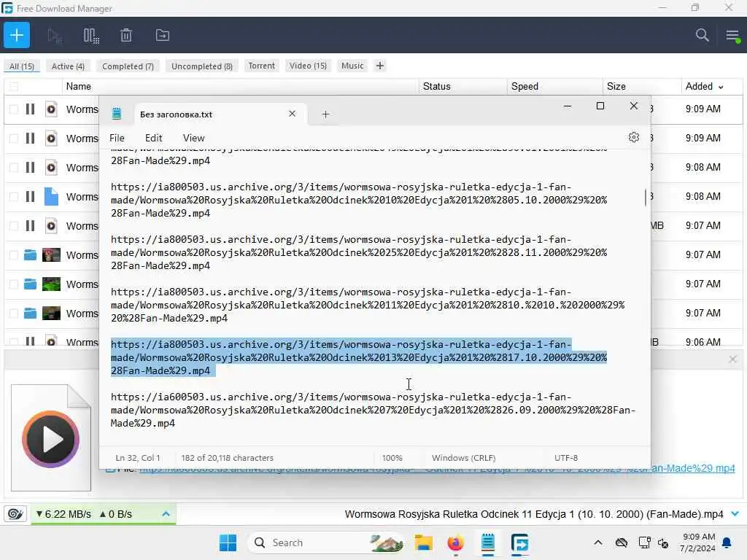Viewport: 747px width, 560px height.
Task: Open the Windows Start menu
Action: coord(228,542)
